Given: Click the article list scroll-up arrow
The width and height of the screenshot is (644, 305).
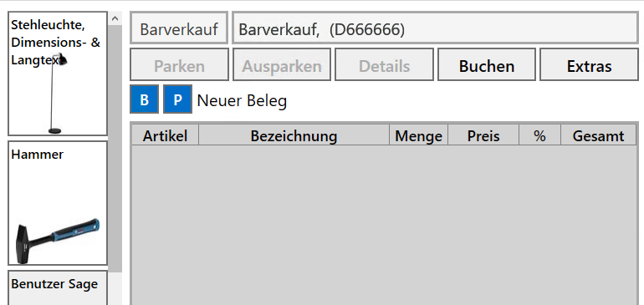Looking at the screenshot, I should pyautogui.click(x=115, y=18).
